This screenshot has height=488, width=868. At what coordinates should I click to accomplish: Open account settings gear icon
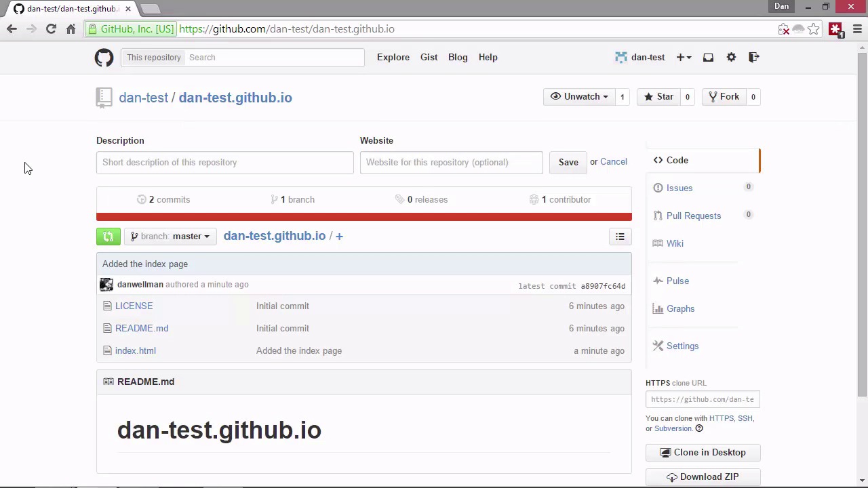pos(731,58)
